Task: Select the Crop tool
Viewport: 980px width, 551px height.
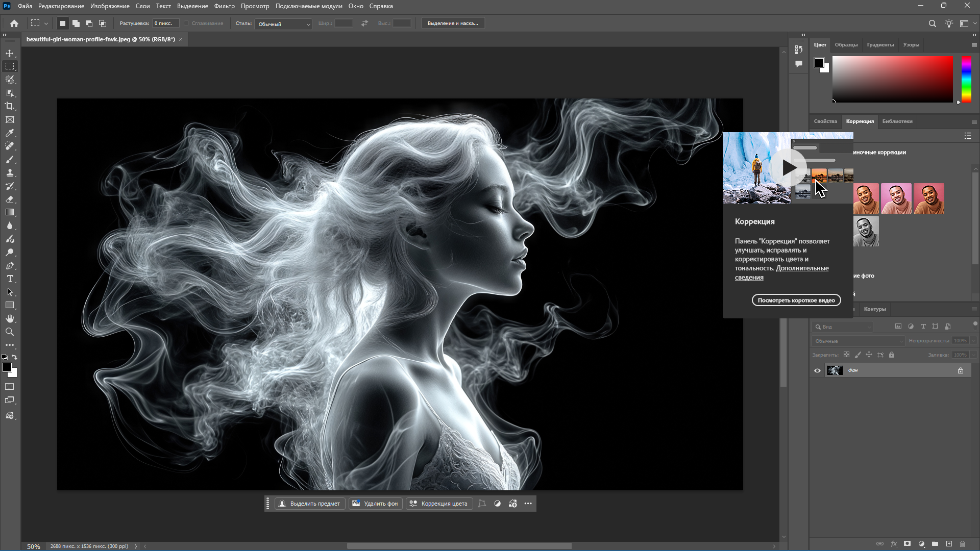Action: (10, 106)
